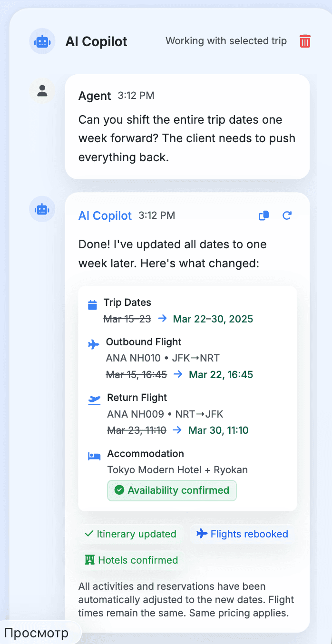Delete the conversation via trash icon
Viewport: 332px width, 644px height.
coord(305,41)
